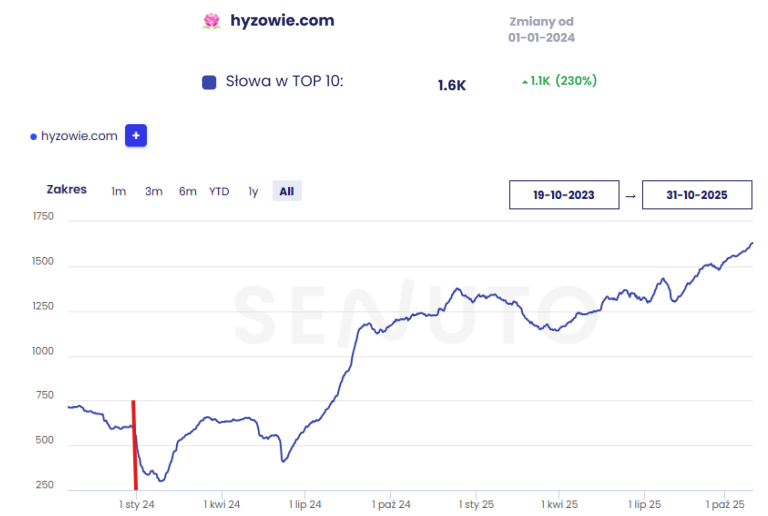This screenshot has height=516, width=768.
Task: Click the 1 kwi 24 axis label
Action: click(x=222, y=504)
